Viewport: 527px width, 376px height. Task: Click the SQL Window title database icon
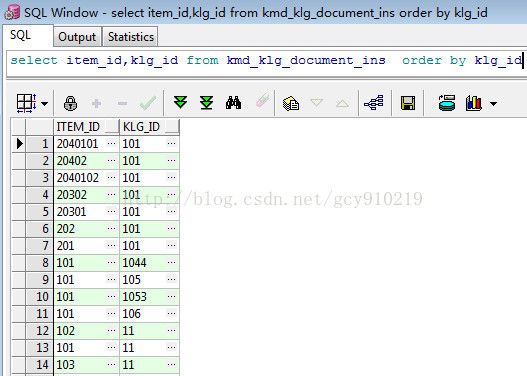12,12
